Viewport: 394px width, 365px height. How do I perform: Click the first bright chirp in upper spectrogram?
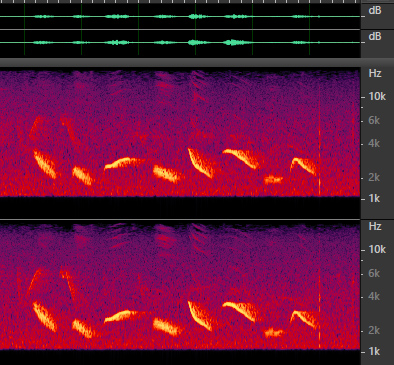pyautogui.click(x=45, y=164)
